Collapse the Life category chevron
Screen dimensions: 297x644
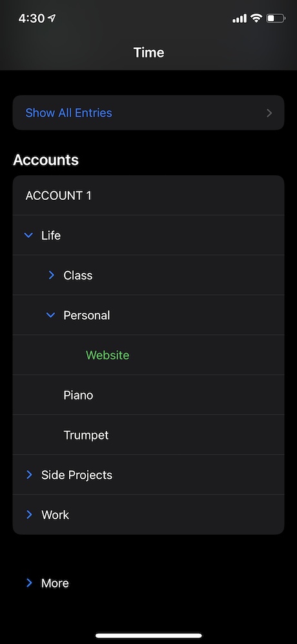click(28, 235)
